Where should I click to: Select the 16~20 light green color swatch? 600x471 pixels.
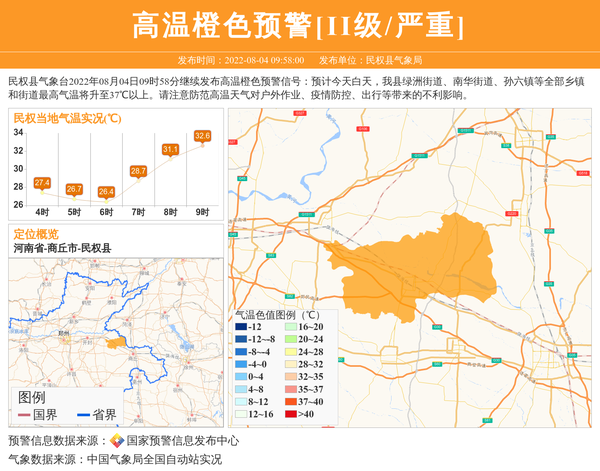289,327
